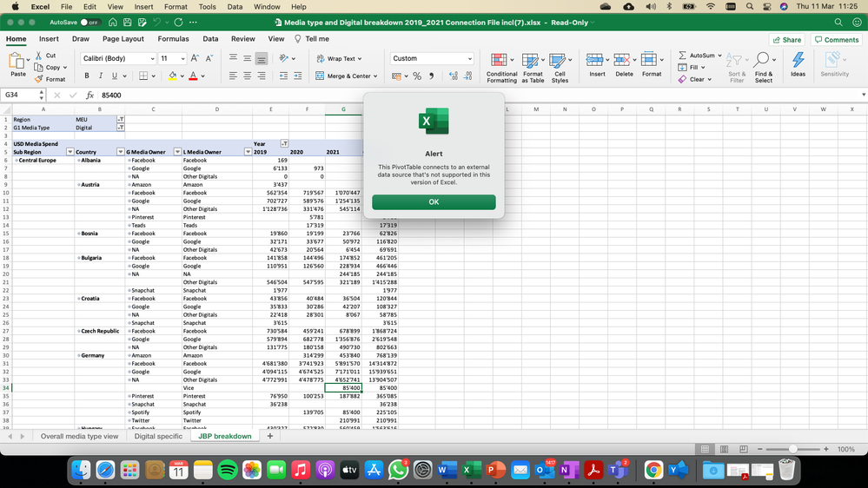Switch to Overall media type view sheet
868x488 pixels.
(x=79, y=436)
